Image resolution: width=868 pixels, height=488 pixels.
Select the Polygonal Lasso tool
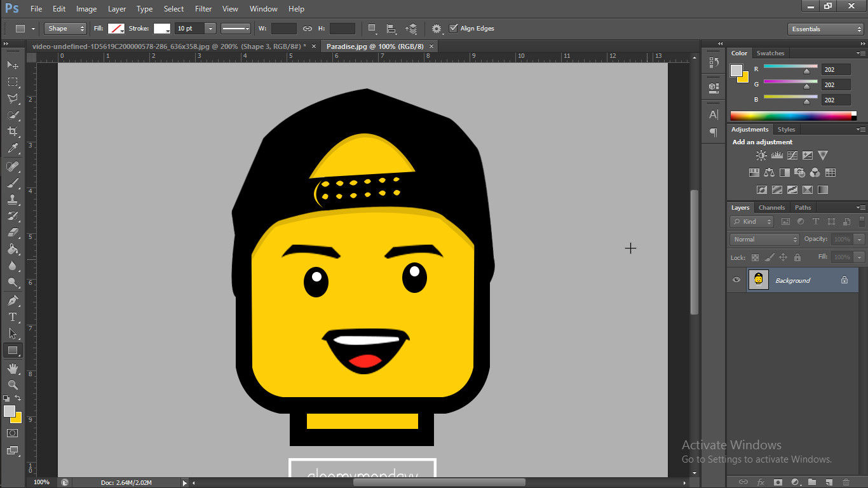coord(13,98)
